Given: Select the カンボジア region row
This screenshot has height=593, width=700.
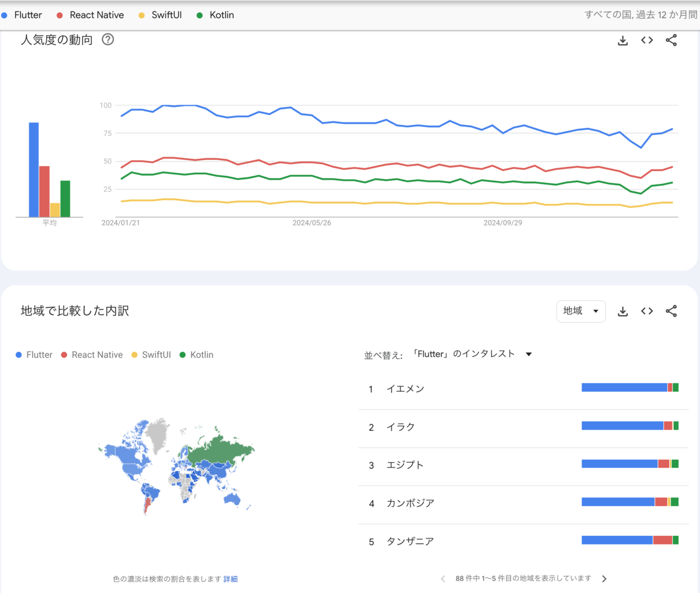Looking at the screenshot, I should click(523, 504).
